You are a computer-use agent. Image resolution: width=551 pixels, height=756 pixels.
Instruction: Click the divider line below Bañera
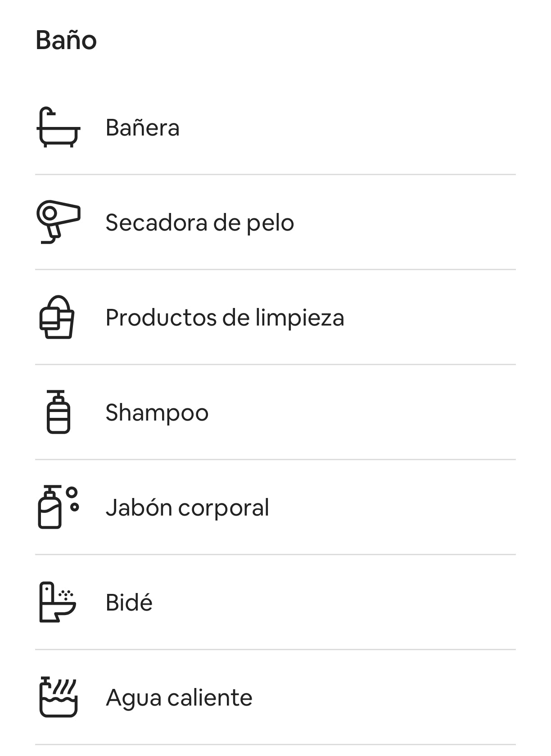(x=275, y=175)
